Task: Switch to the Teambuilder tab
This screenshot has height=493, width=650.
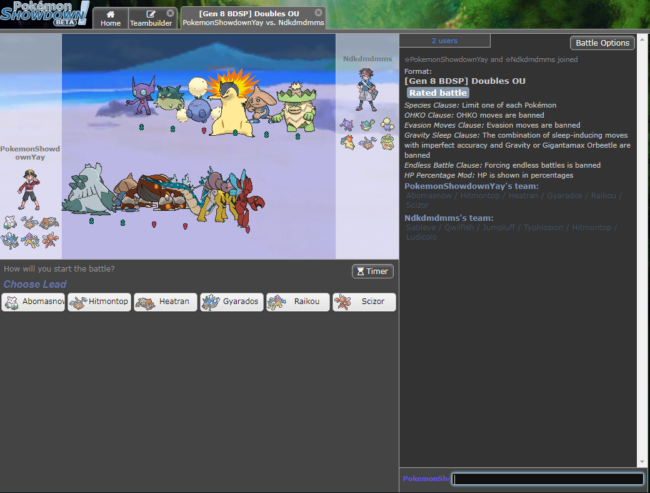Action: [x=150, y=18]
